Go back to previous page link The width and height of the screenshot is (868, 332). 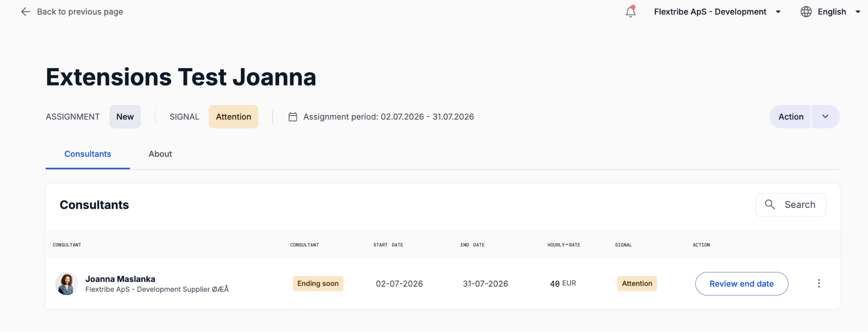pos(80,12)
